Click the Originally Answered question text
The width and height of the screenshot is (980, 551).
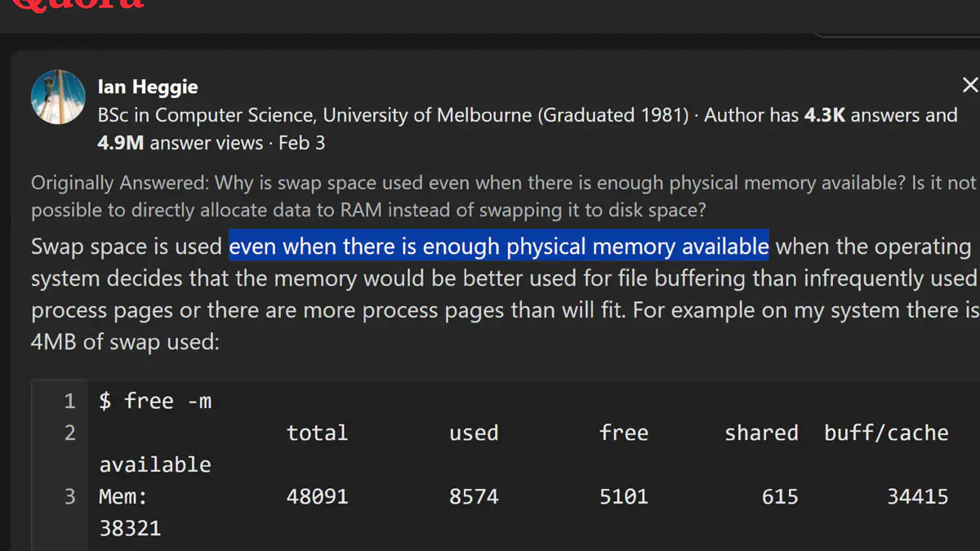[x=504, y=196]
